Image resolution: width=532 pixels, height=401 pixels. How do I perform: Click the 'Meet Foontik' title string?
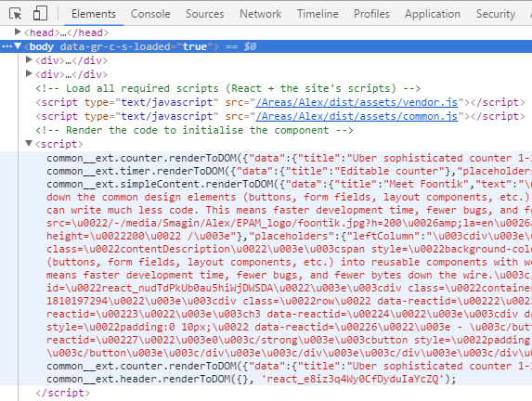425,184
